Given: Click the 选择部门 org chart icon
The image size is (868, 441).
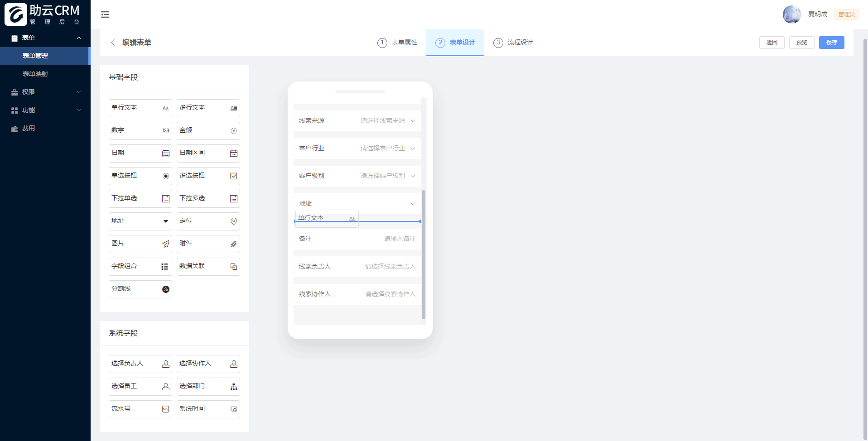Looking at the screenshot, I should pos(234,387).
